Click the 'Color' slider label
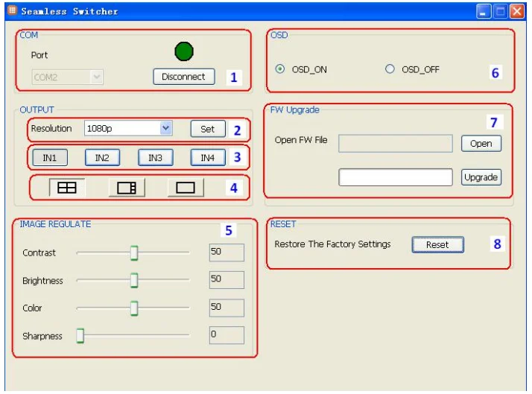 (32, 308)
